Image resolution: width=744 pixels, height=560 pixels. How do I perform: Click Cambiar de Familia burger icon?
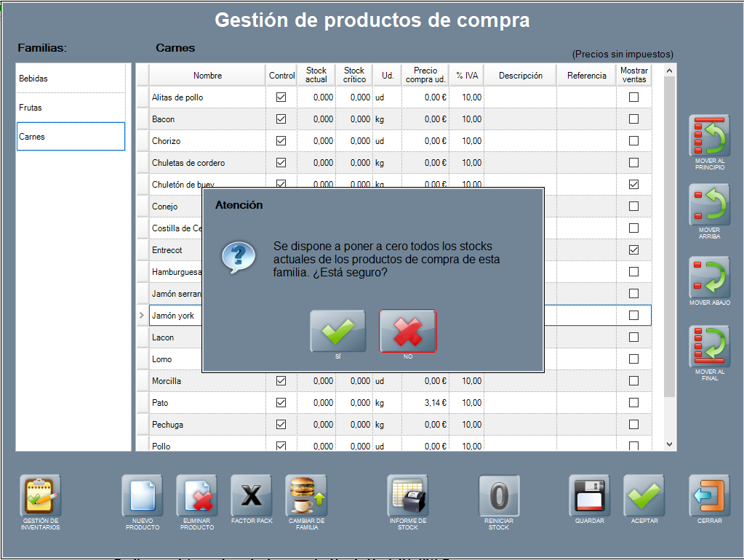[x=306, y=496]
